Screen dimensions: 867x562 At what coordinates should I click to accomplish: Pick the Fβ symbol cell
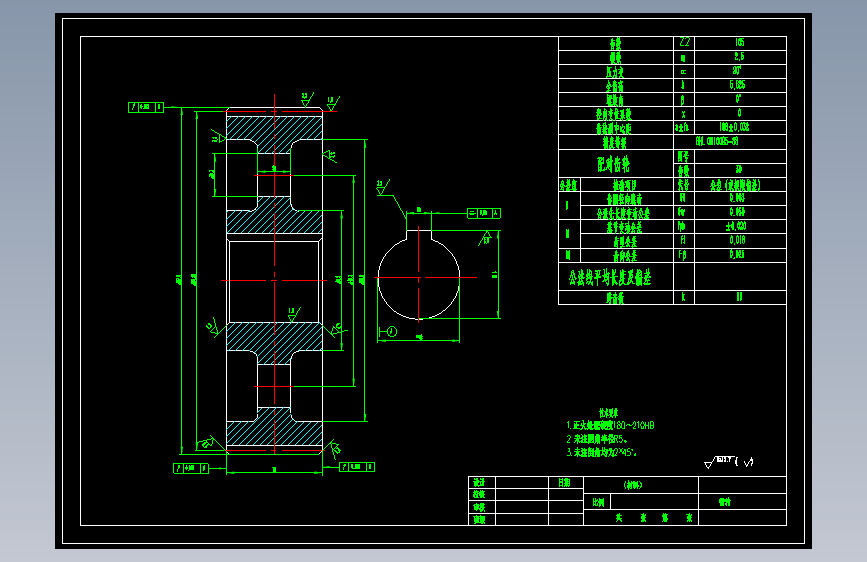[684, 255]
